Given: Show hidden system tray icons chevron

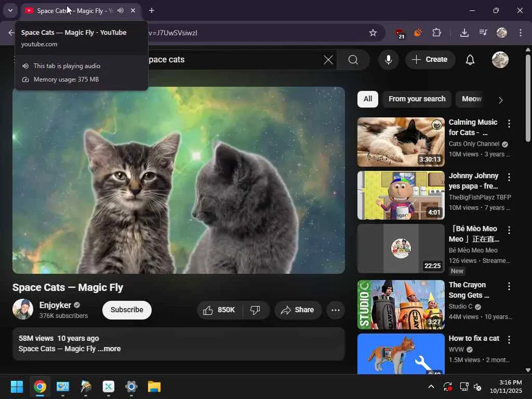Looking at the screenshot, I should (431, 387).
